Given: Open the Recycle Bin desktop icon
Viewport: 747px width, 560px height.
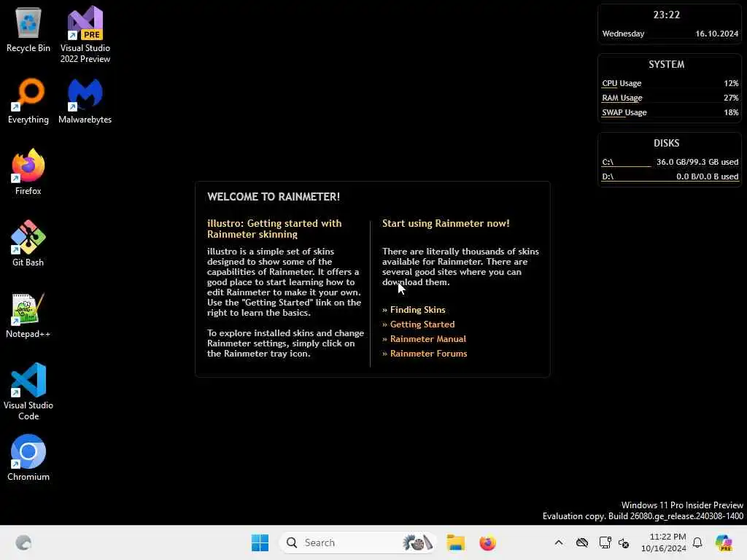Looking at the screenshot, I should (x=28, y=29).
